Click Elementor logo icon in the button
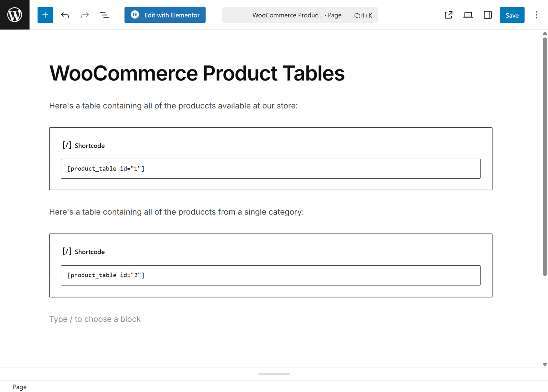Image resolution: width=548 pixels, height=392 pixels. [x=135, y=15]
